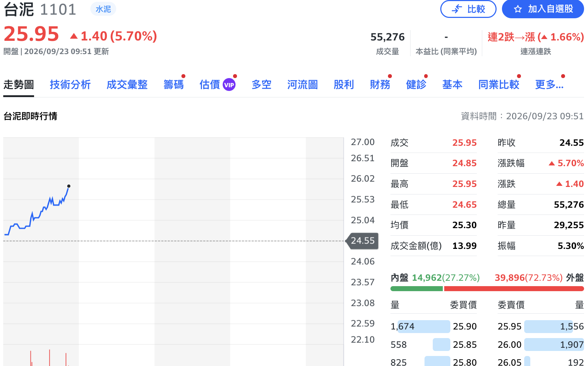The height and width of the screenshot is (366, 588).
Task: Click bid price 25.80
Action: [x=465, y=362]
